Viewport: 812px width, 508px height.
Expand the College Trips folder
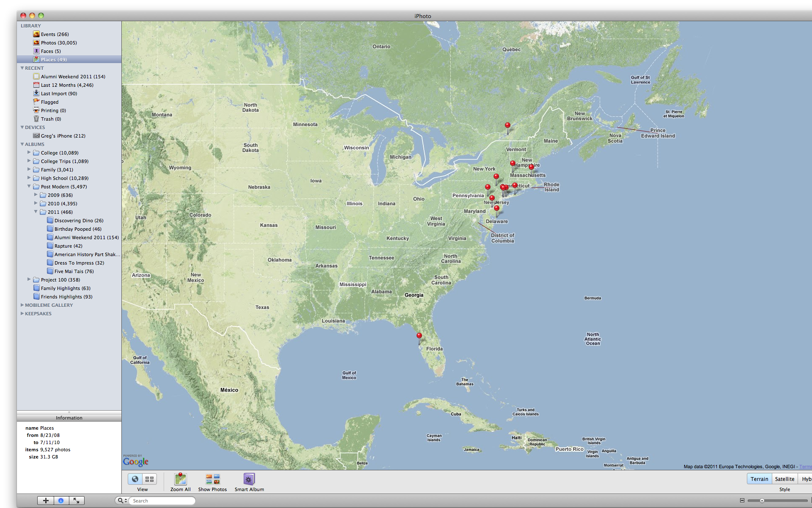point(29,161)
